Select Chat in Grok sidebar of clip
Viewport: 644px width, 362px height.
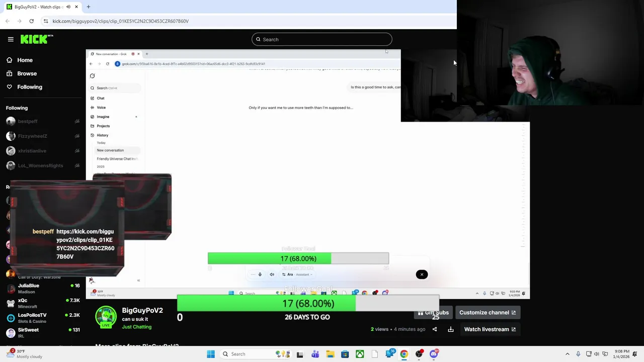coord(101,98)
